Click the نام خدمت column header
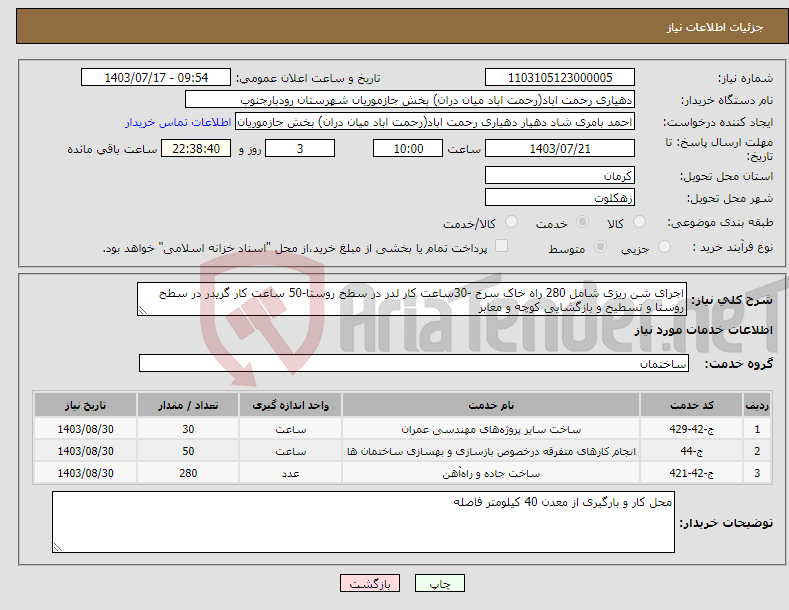 coord(491,405)
